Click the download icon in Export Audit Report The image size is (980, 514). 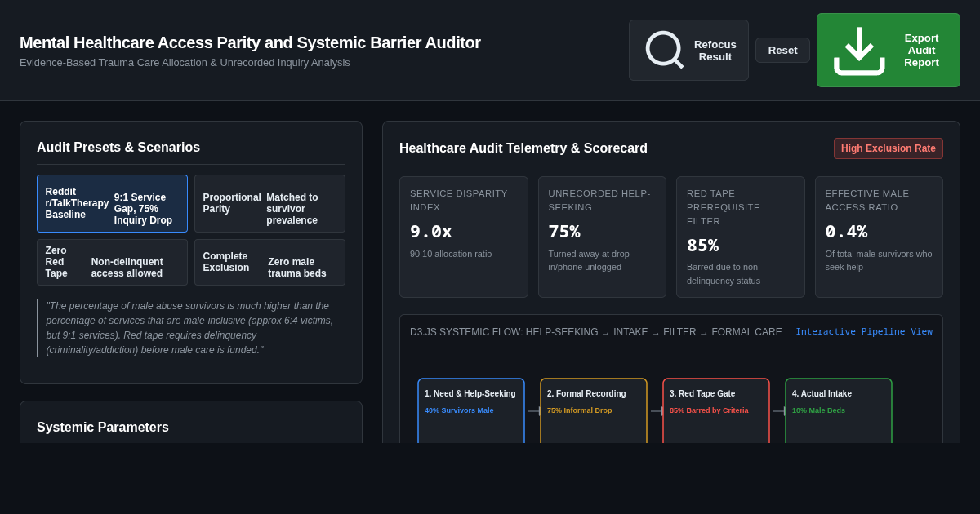(x=859, y=50)
